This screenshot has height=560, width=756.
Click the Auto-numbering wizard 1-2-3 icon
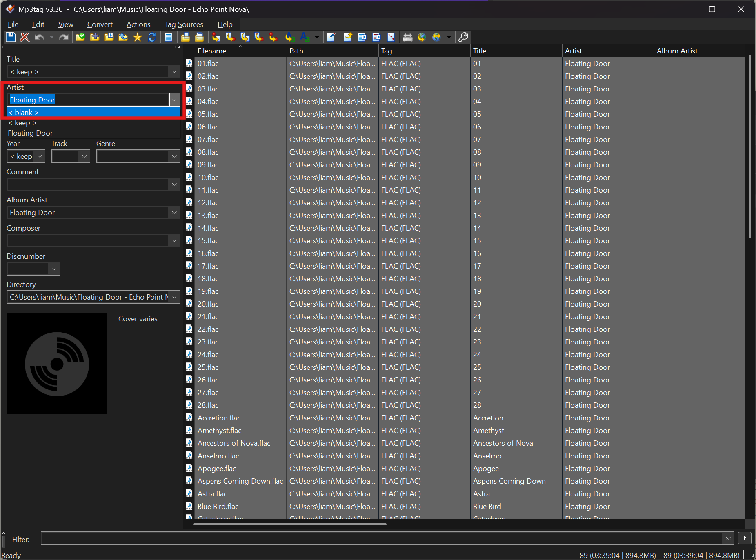coord(391,37)
